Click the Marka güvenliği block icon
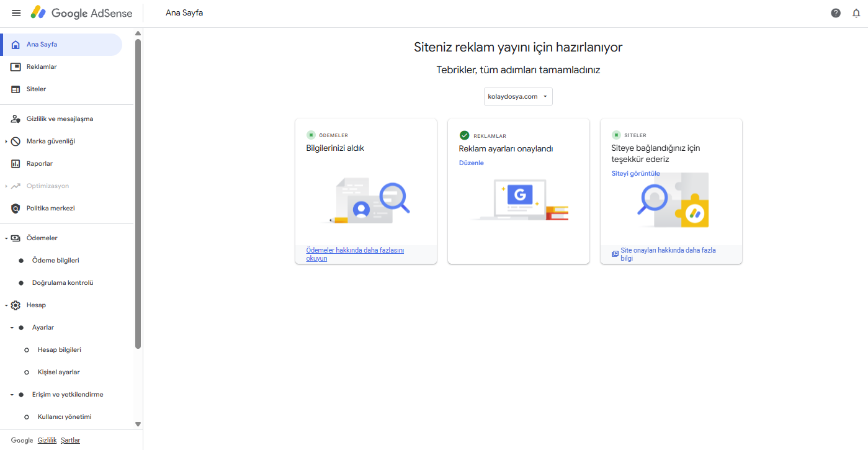The width and height of the screenshot is (868, 450). pos(16,142)
